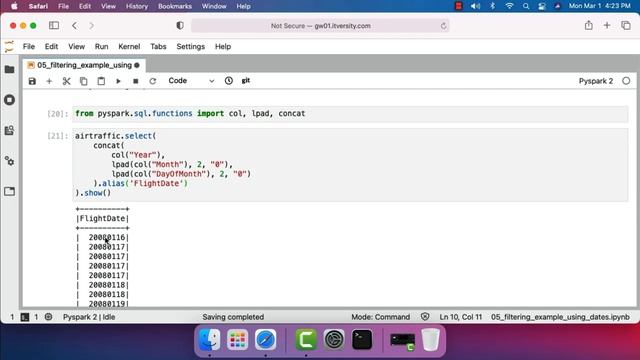
Task: Restart the kernel with the refresh icon
Action: coord(153,81)
